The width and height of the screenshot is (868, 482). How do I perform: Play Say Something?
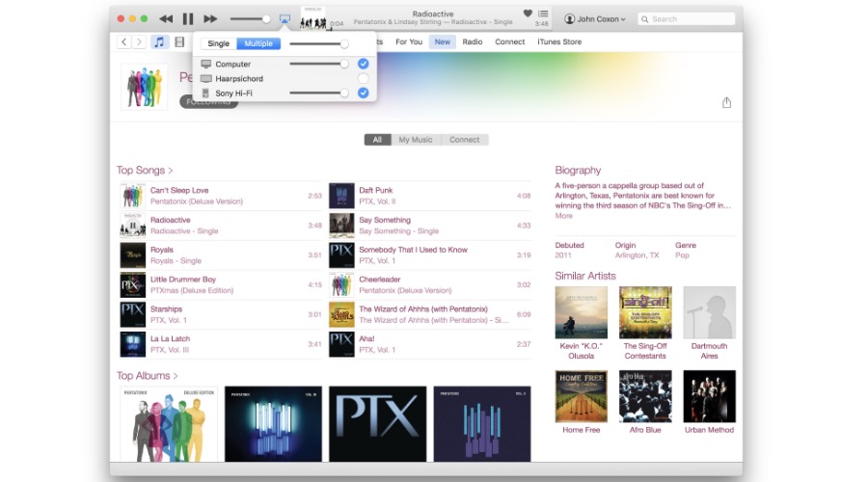click(x=430, y=226)
